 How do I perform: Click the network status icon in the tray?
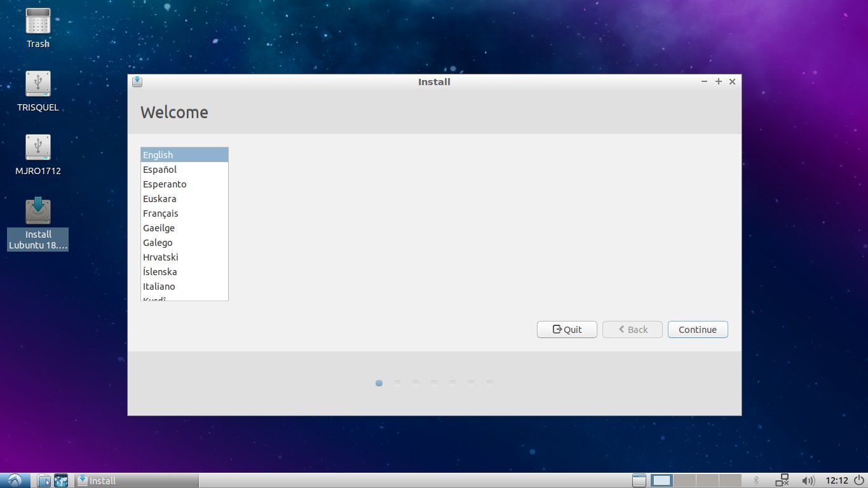(x=782, y=480)
